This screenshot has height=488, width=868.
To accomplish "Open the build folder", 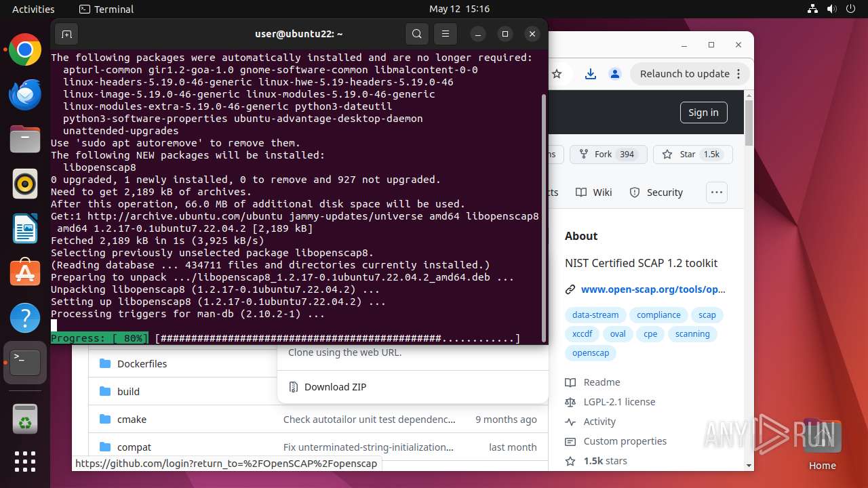I will point(128,392).
